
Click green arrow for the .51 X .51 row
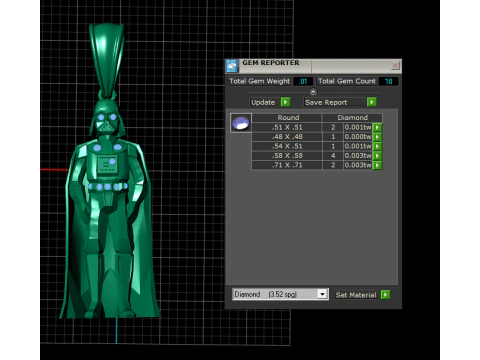(x=377, y=127)
